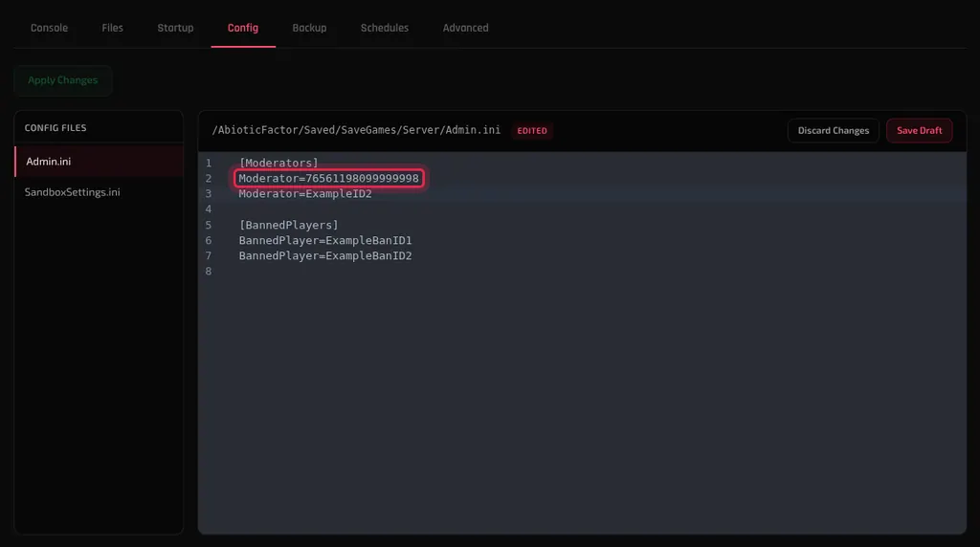This screenshot has height=547, width=980.
Task: Switch to the Files tab
Action: coord(113,28)
